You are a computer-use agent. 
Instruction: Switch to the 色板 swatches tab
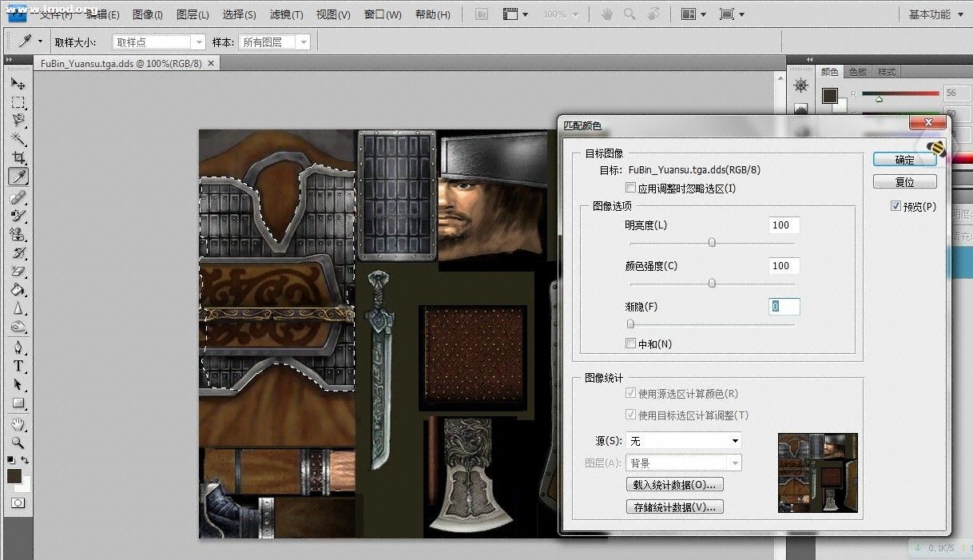[x=857, y=72]
